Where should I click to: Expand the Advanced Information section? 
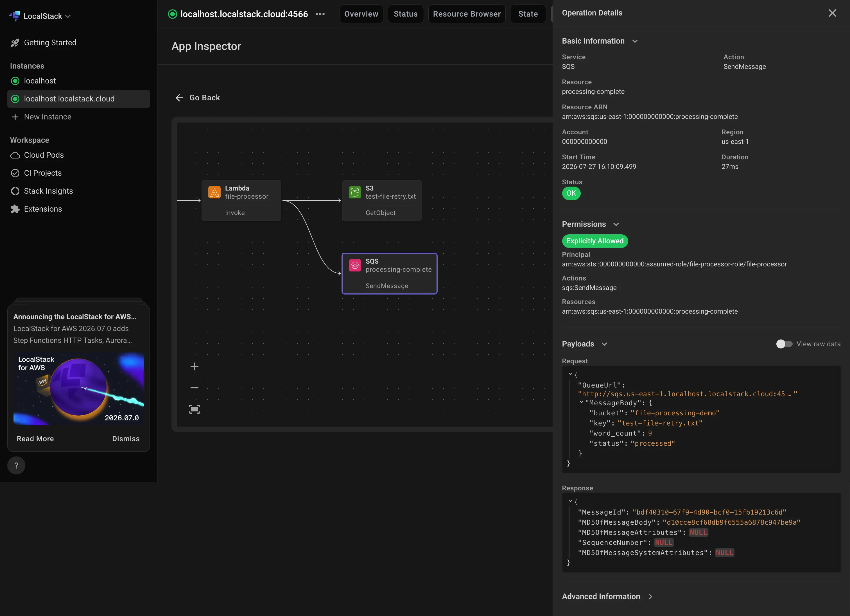[651, 597]
